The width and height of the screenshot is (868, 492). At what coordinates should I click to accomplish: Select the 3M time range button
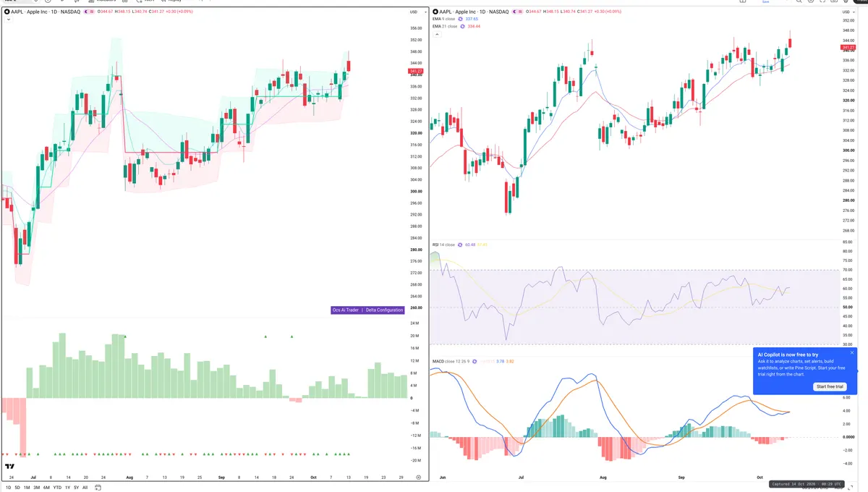pyautogui.click(x=37, y=488)
